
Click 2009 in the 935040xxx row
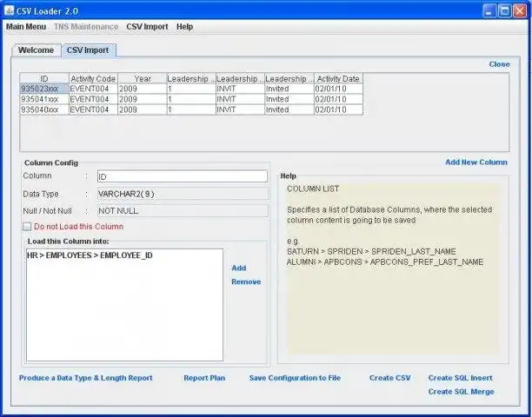[143, 109]
